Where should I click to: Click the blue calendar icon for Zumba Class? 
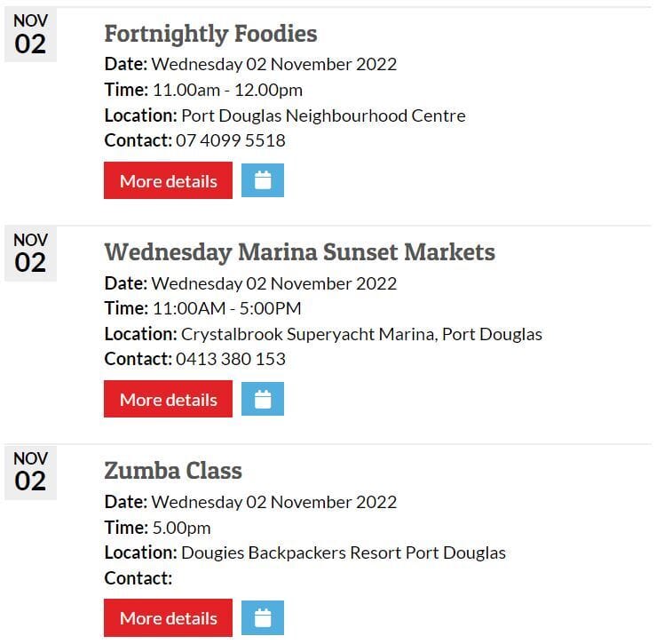263,618
